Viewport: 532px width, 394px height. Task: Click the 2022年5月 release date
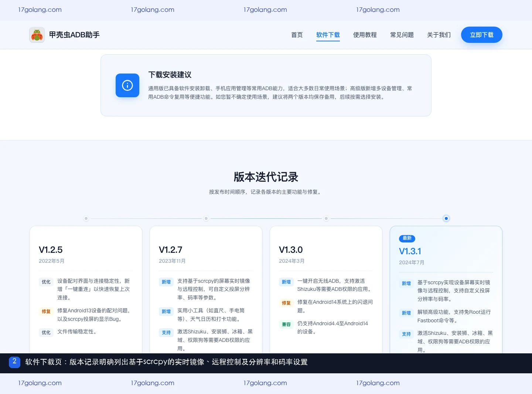point(52,261)
